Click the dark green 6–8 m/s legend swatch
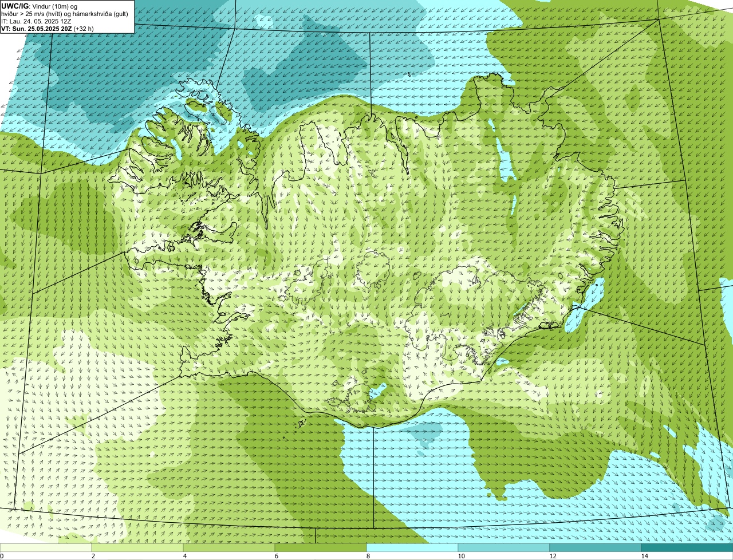This screenshot has width=733, height=560. (x=321, y=547)
